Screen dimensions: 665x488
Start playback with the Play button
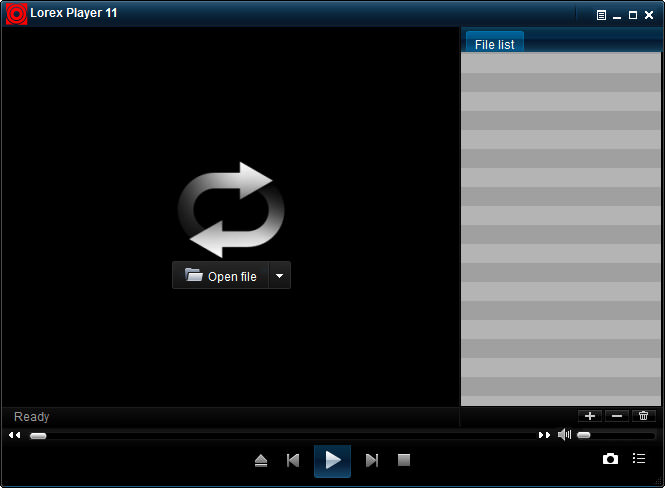(332, 461)
